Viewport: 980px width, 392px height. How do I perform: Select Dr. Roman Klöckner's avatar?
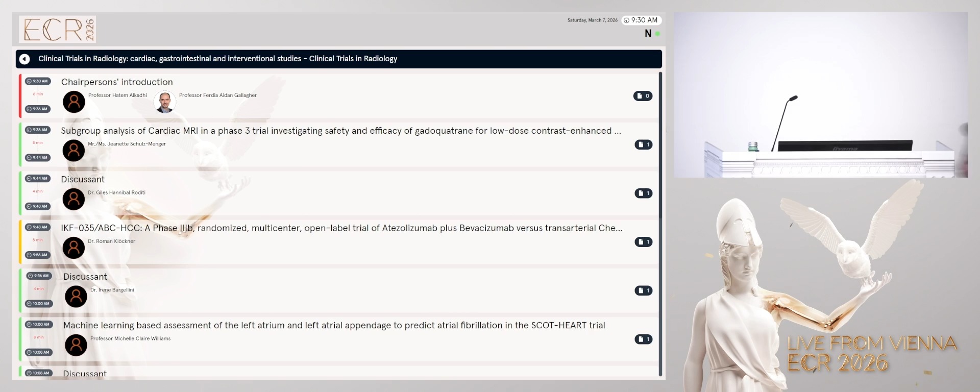point(74,248)
